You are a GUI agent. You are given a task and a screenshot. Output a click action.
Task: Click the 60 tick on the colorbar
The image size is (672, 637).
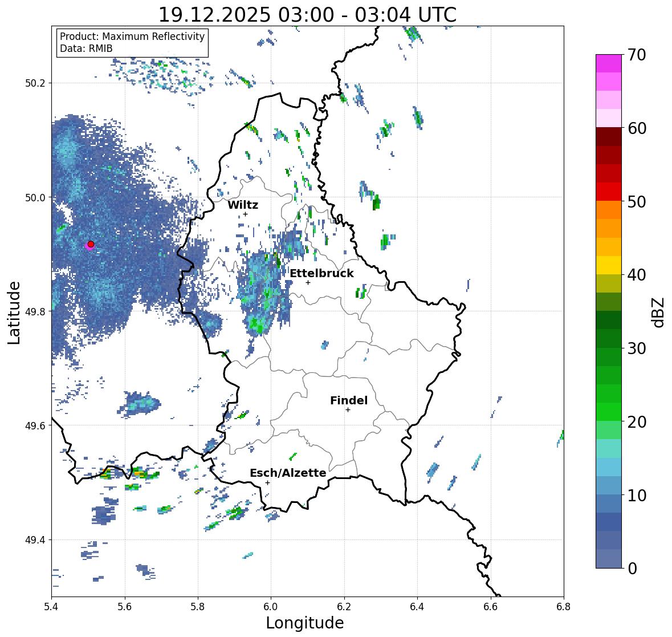(x=637, y=128)
